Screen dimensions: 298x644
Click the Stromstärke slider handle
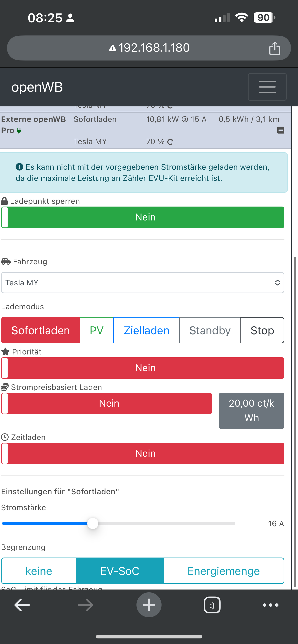93,523
